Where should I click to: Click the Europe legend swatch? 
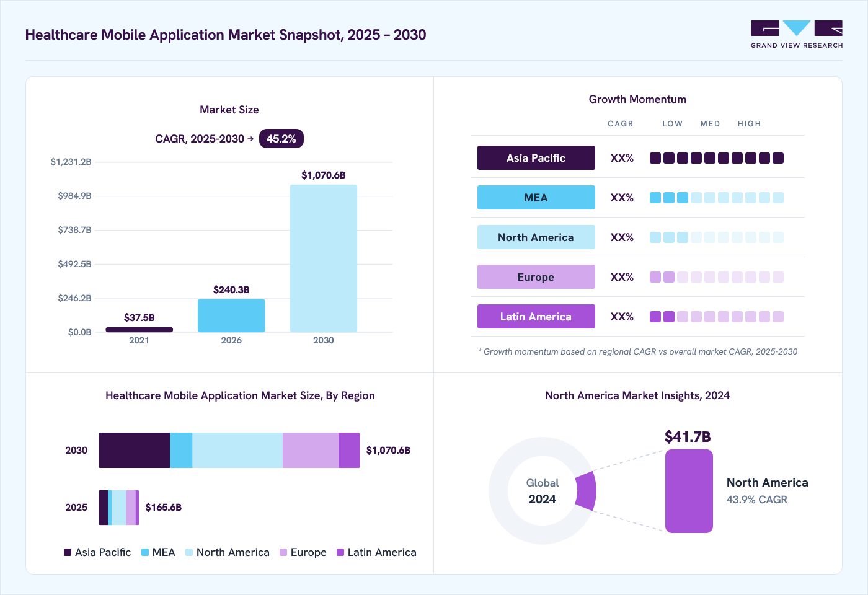click(283, 552)
